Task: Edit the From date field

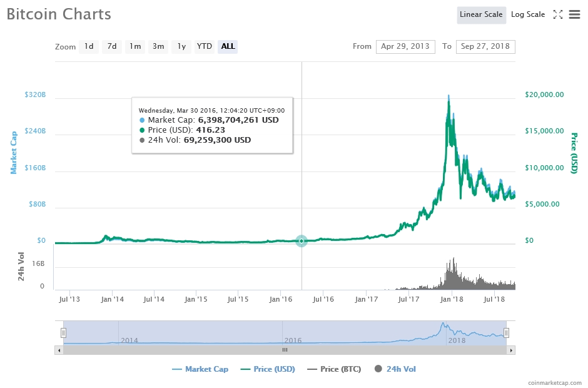Action: click(x=405, y=46)
